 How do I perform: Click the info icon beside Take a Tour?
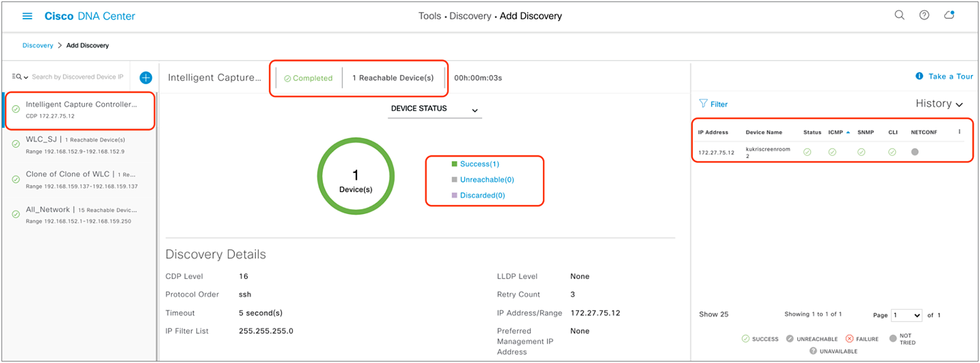click(x=919, y=76)
